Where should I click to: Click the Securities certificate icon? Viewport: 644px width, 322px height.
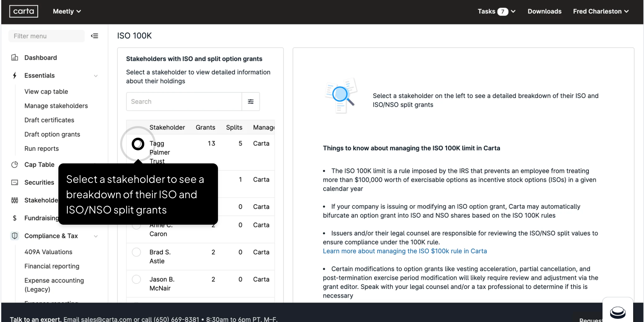[15, 183]
